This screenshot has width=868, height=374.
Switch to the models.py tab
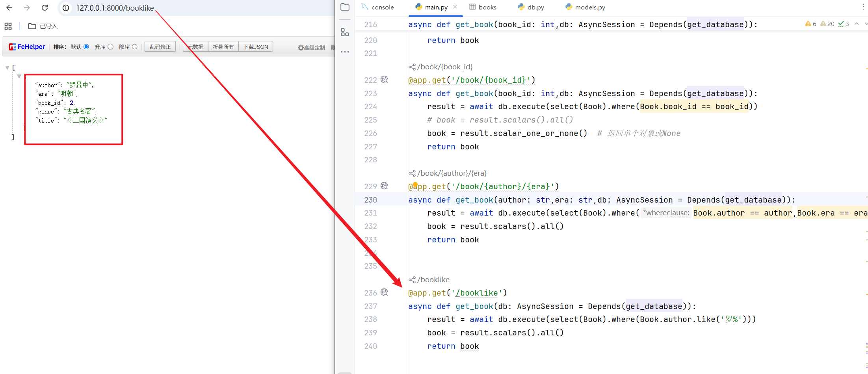[x=585, y=7]
